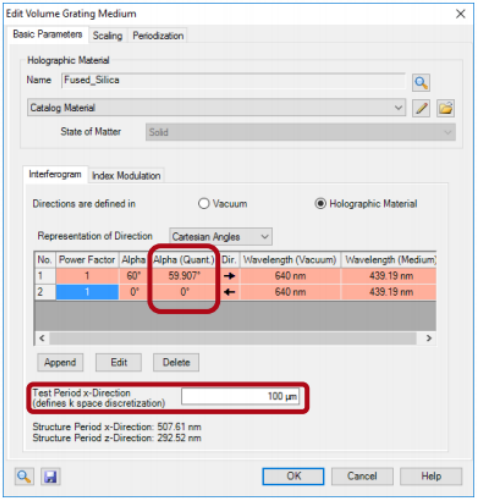Image resolution: width=477 pixels, height=499 pixels.
Task: Click the floppy disk save icon
Action: coord(50,476)
